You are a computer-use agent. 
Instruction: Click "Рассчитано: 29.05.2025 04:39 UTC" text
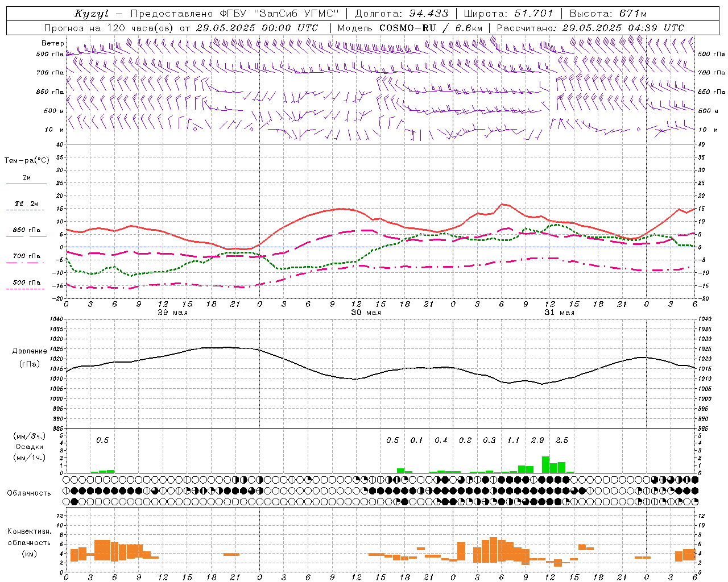pos(590,28)
